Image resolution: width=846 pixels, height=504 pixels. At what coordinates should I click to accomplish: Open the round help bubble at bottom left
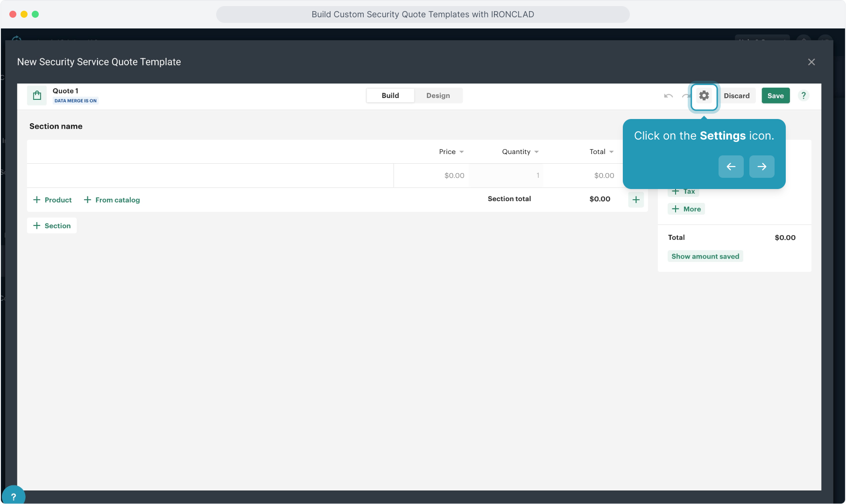(14, 496)
